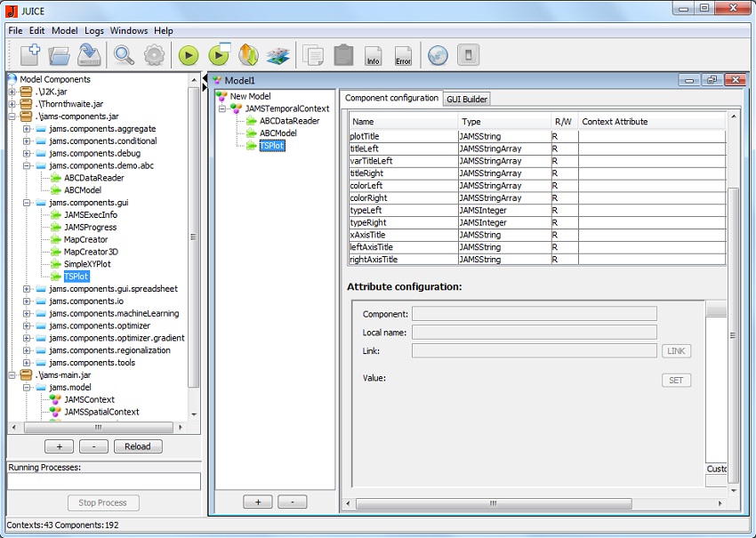The height and width of the screenshot is (538, 756).
Task: Open the Error log icon
Action: [403, 55]
